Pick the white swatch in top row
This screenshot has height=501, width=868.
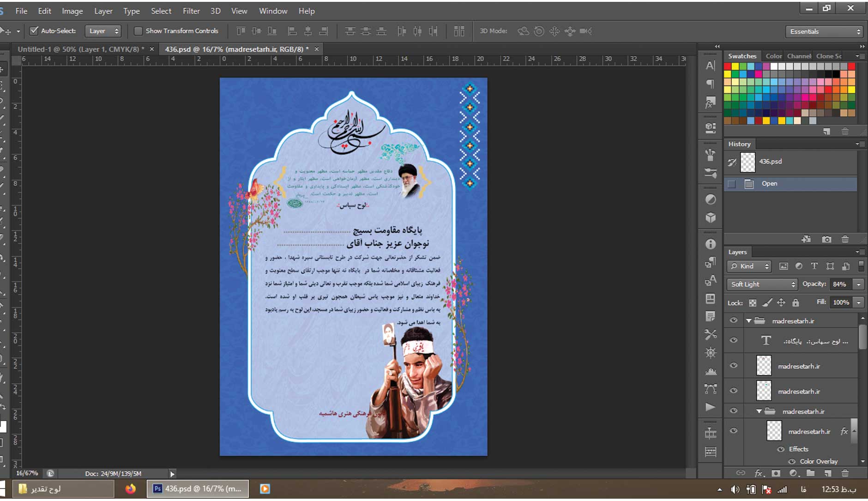click(x=774, y=66)
